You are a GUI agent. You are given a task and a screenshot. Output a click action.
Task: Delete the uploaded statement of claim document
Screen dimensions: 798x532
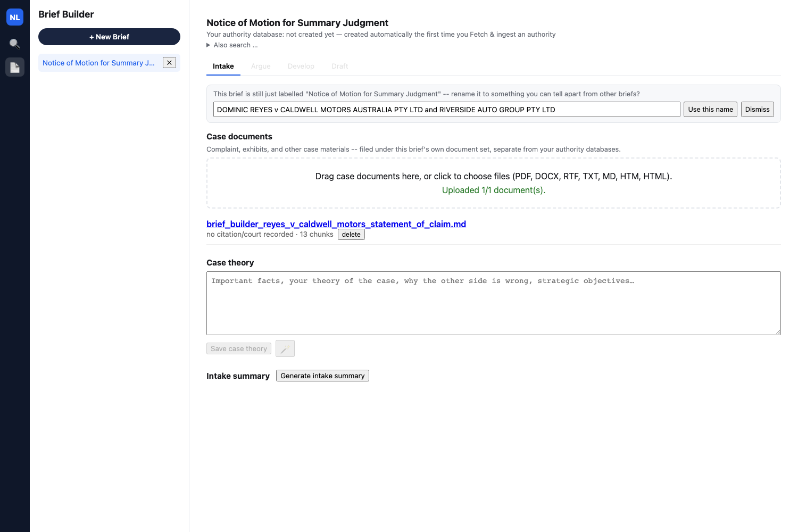click(x=351, y=235)
